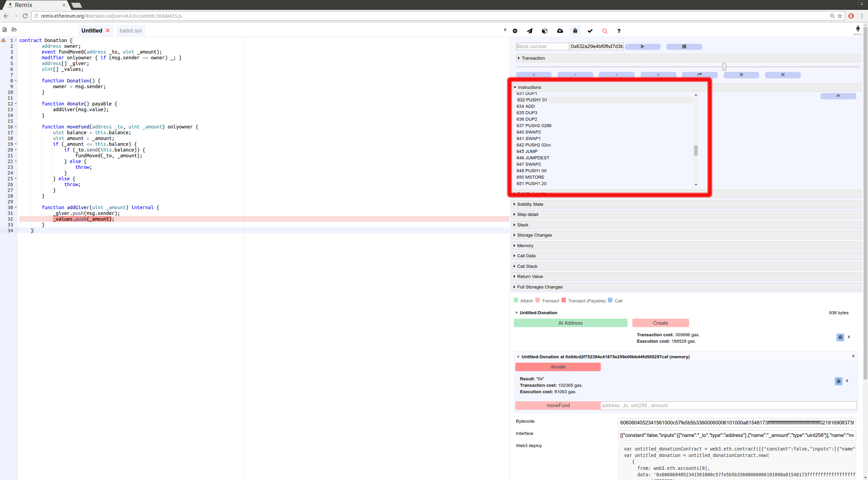This screenshot has width=868, height=480.
Task: Select the Untitled file tab
Action: [92, 31]
